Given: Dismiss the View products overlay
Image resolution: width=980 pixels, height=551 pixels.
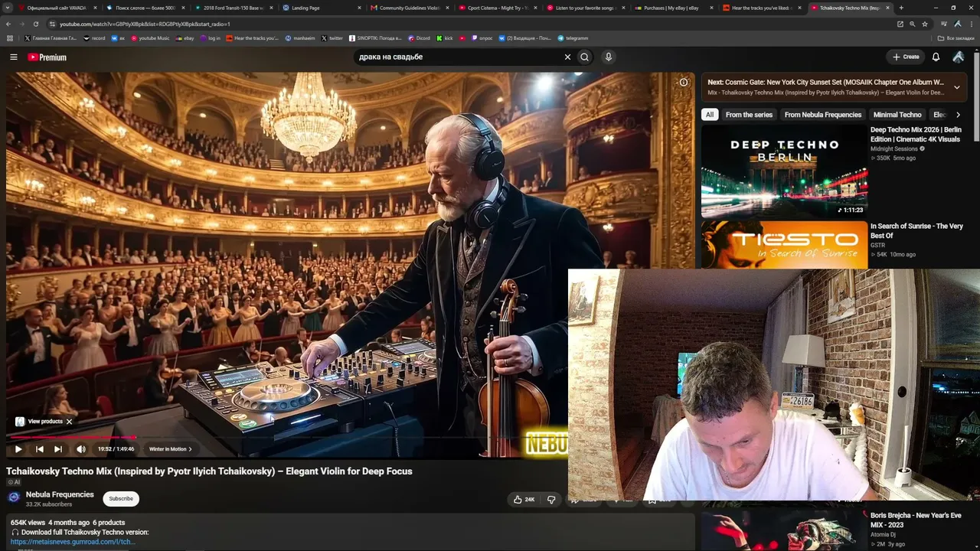Looking at the screenshot, I should 69,422.
